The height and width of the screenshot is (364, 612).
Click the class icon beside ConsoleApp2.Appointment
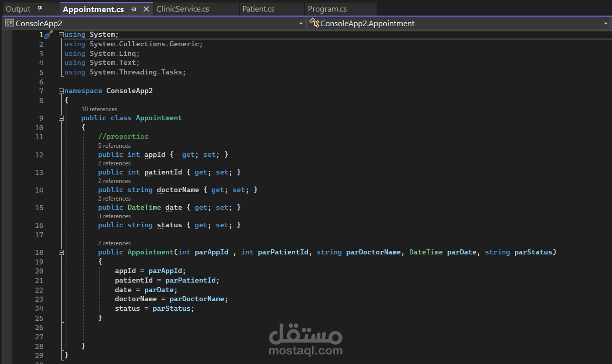pyautogui.click(x=314, y=23)
